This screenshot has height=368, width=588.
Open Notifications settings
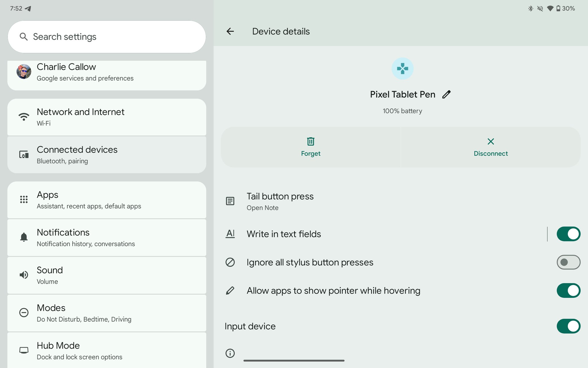[x=107, y=237]
